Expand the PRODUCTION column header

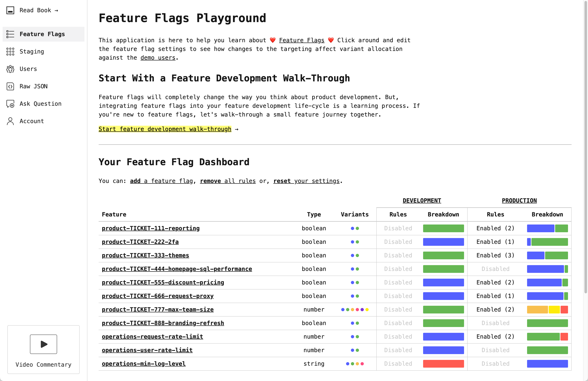pyautogui.click(x=519, y=200)
